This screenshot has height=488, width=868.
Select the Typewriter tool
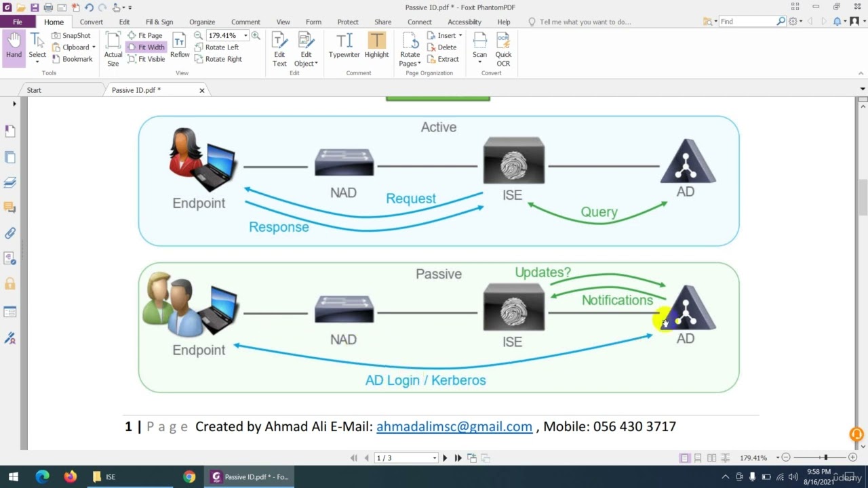[x=344, y=45]
